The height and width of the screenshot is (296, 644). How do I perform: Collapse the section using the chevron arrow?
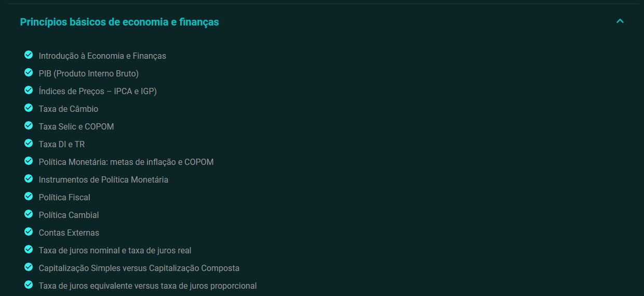point(620,21)
